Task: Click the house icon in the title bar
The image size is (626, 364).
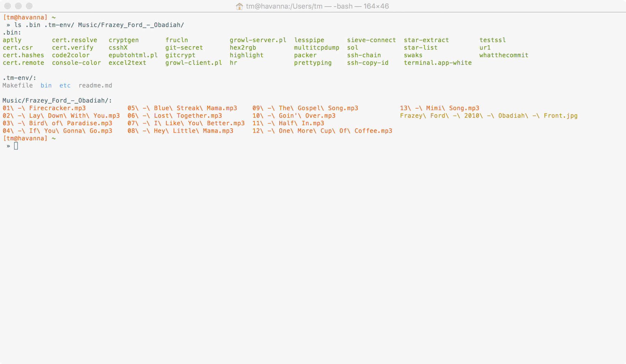Action: tap(238, 6)
